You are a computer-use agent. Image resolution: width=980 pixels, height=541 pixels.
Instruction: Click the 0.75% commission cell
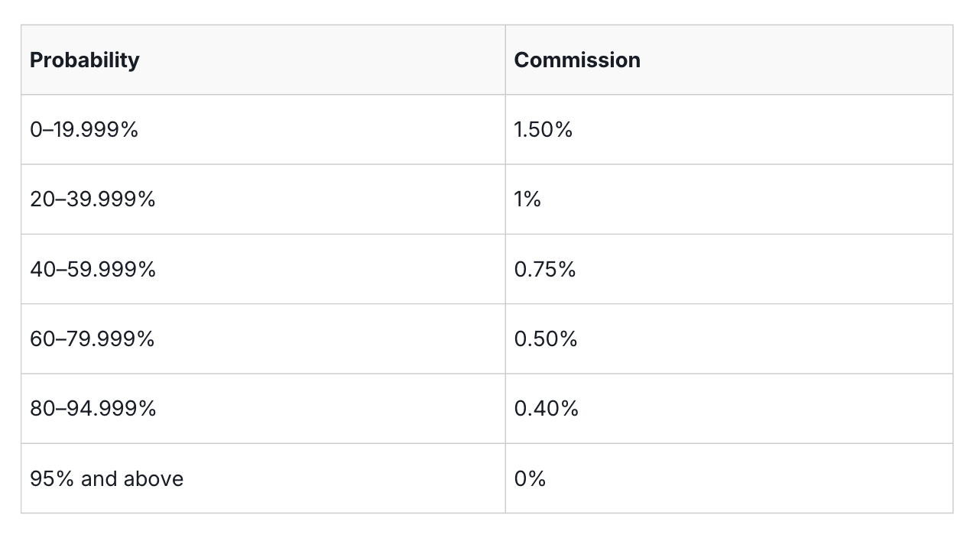point(544,270)
